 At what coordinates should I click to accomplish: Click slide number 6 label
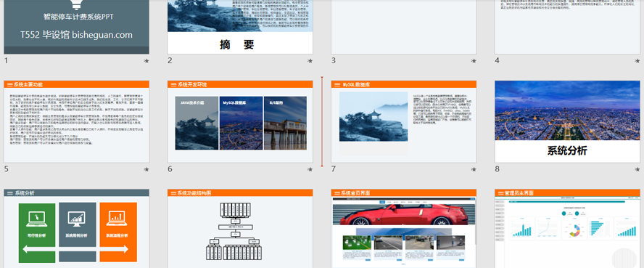click(170, 169)
